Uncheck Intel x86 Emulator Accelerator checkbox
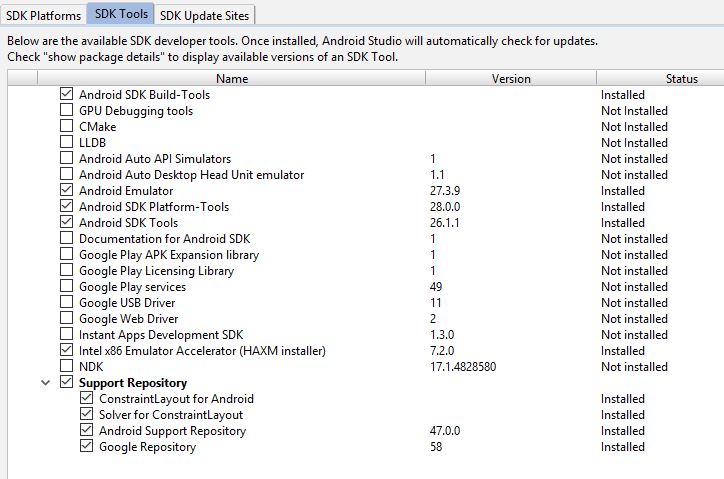Viewport: 724px width, 479px height. 67,351
